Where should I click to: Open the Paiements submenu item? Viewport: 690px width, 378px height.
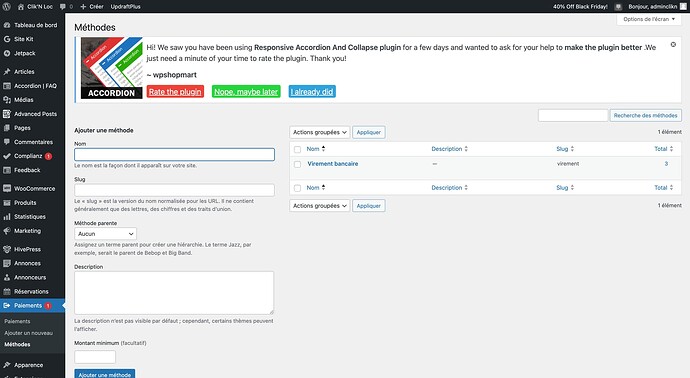[x=17, y=322]
